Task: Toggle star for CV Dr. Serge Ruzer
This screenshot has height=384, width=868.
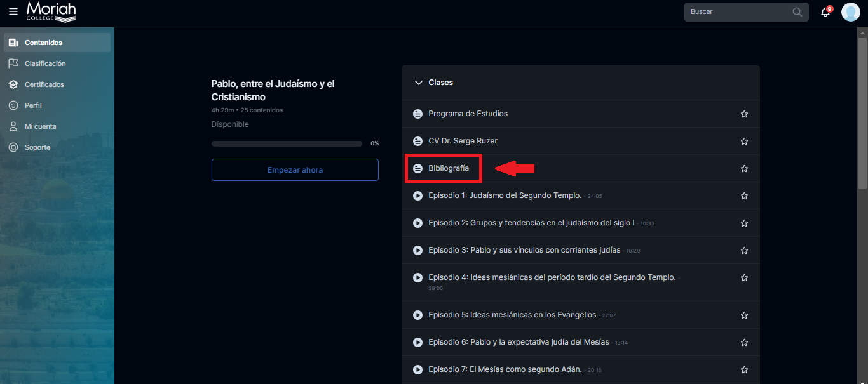Action: (x=744, y=142)
